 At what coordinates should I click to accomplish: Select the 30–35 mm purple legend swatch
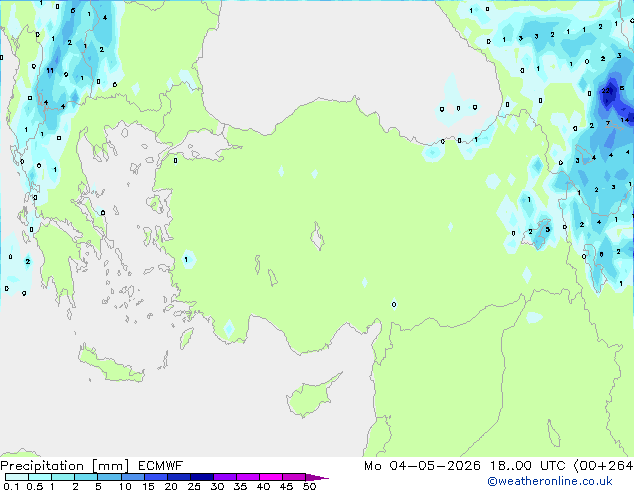click(x=225, y=477)
